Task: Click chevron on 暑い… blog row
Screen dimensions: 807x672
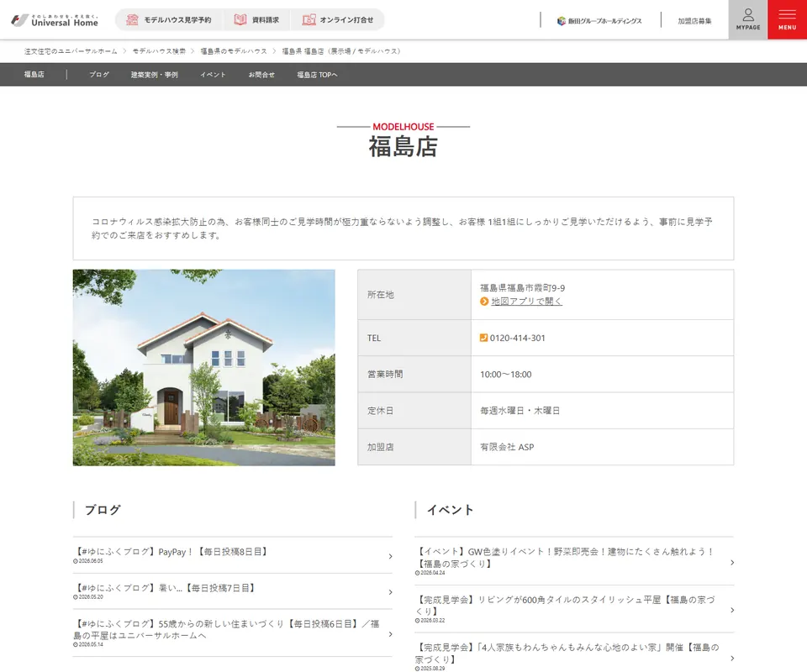Action: [x=391, y=592]
